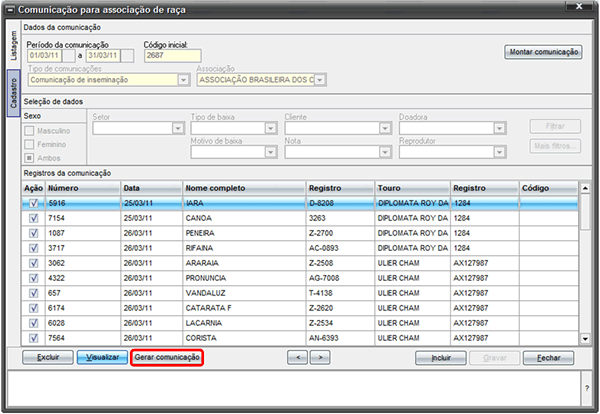This screenshot has height=414, width=600.
Task: Select the PRONUNCIA name cell
Action: click(245, 278)
